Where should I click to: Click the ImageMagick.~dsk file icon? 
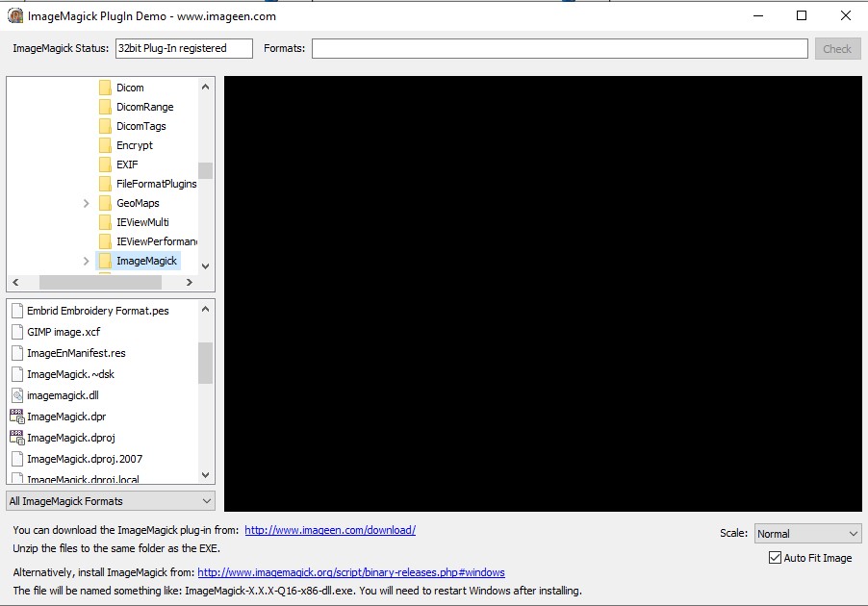click(x=17, y=374)
